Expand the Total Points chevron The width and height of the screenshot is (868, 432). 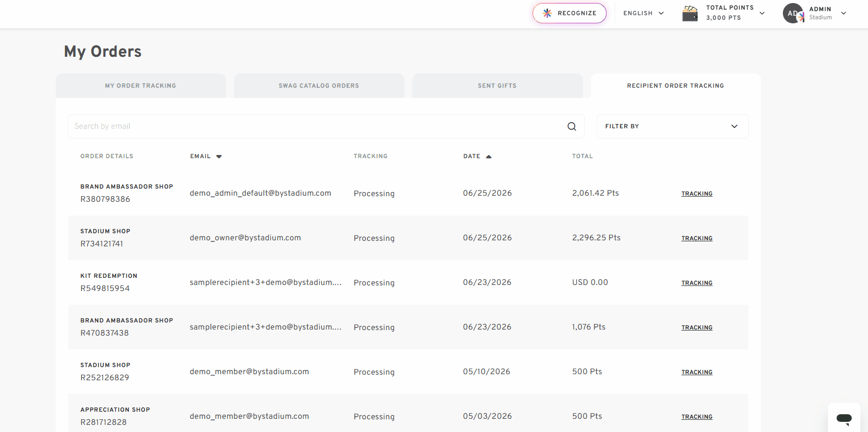tap(762, 13)
